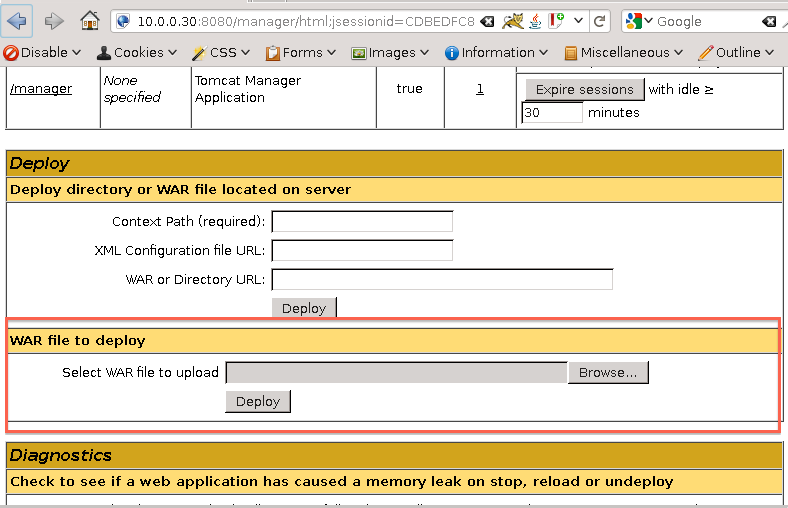Open the session count link for /manager

[x=480, y=89]
